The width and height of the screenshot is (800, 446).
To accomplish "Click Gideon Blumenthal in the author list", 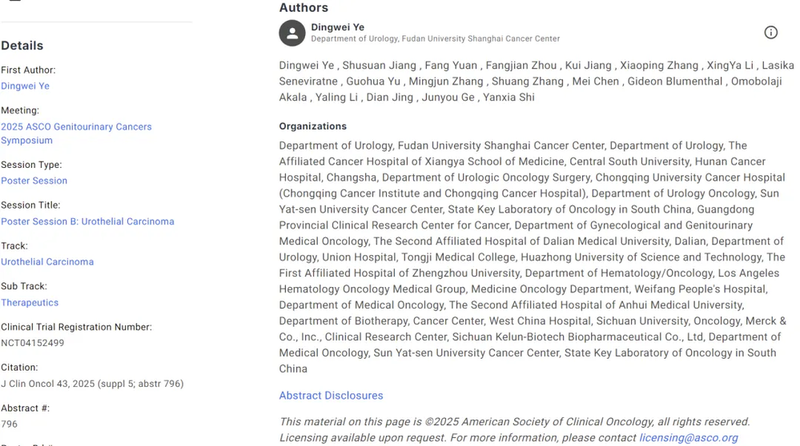I will pos(676,82).
